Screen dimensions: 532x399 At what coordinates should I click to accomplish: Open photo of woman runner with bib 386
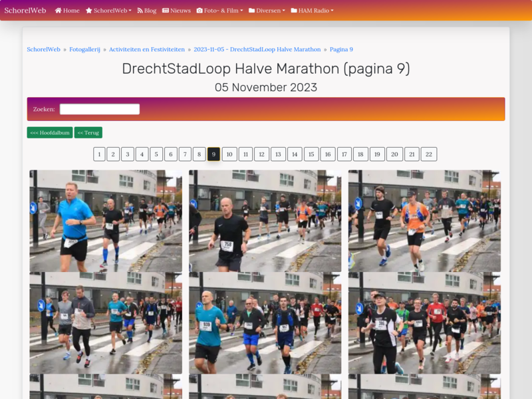tap(424, 323)
